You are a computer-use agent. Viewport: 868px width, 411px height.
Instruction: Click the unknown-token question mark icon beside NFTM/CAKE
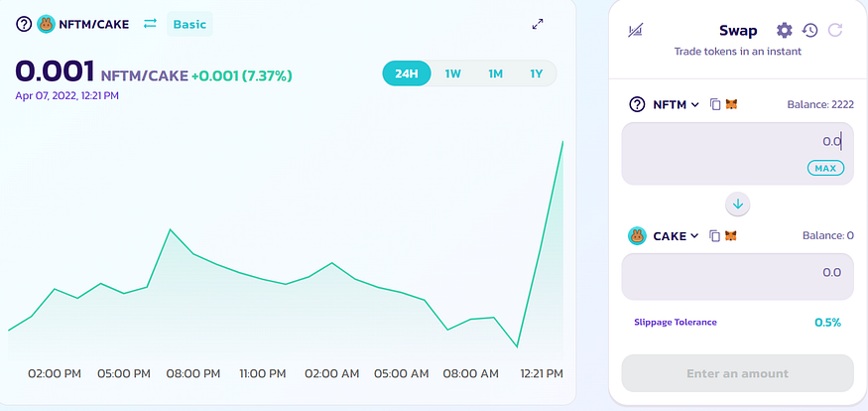click(24, 25)
